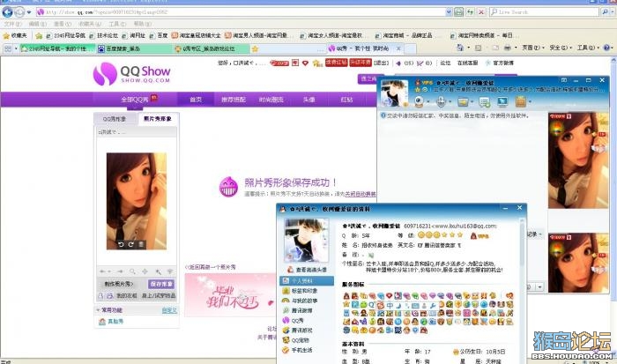Click the quick tabs grid icon
Viewport: 617px width, 364px height.
[8, 48]
